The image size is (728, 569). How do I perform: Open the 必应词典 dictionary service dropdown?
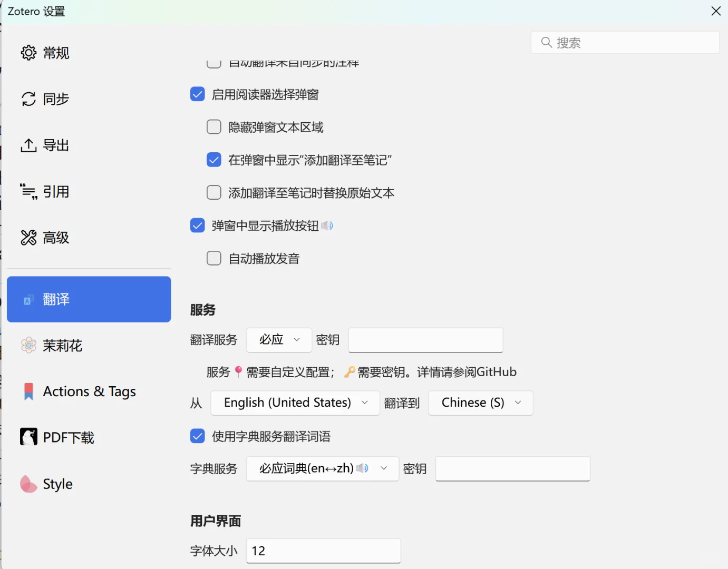pyautogui.click(x=322, y=468)
